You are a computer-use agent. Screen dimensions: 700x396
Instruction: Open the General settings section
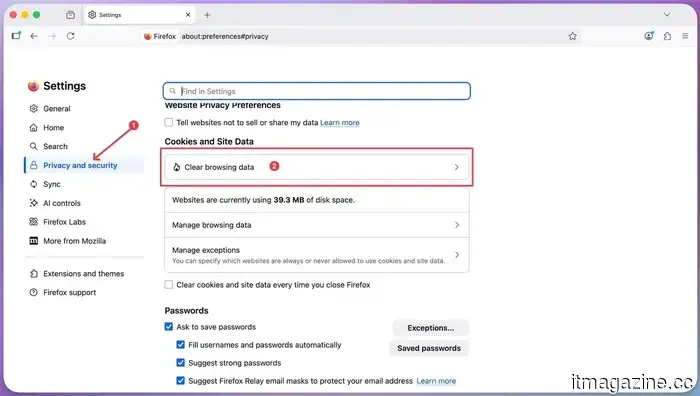click(84, 108)
